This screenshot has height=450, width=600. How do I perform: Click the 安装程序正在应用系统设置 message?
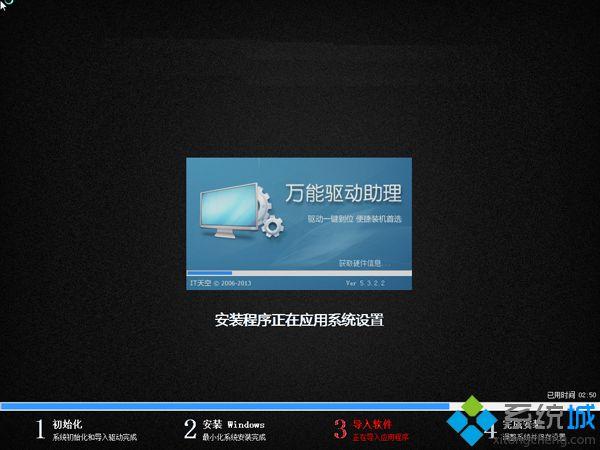[299, 320]
